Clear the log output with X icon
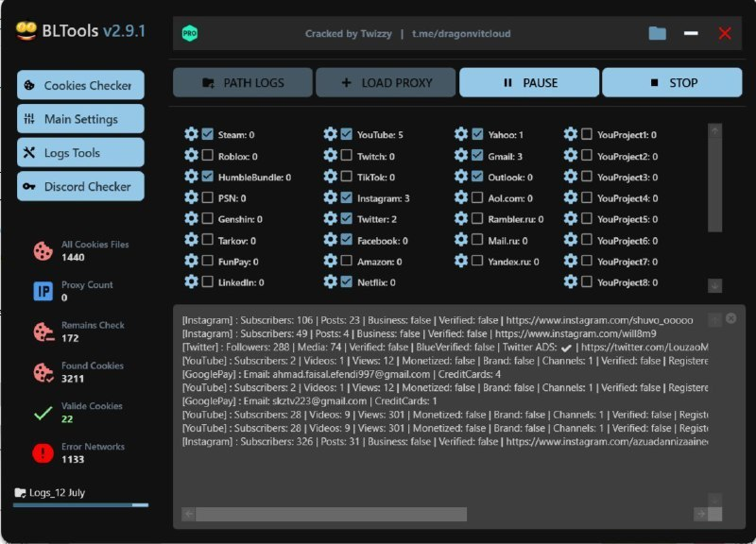756x544 pixels. pos(730,318)
